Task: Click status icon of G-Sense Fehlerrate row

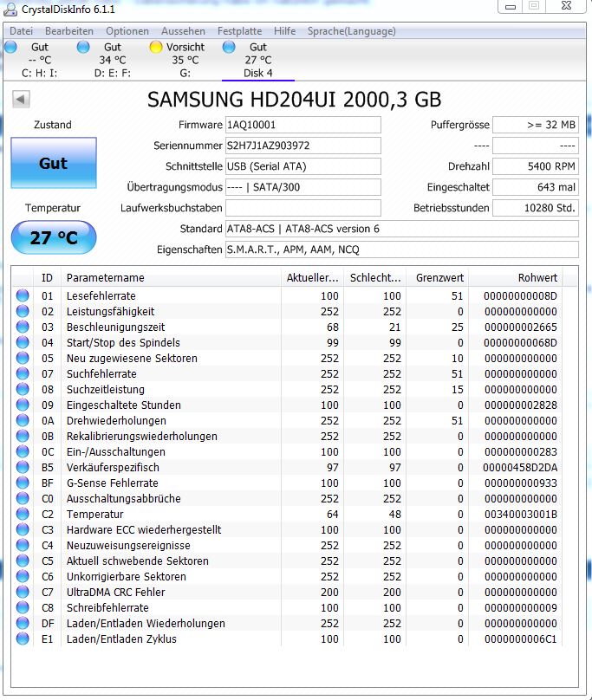Action: tap(23, 483)
